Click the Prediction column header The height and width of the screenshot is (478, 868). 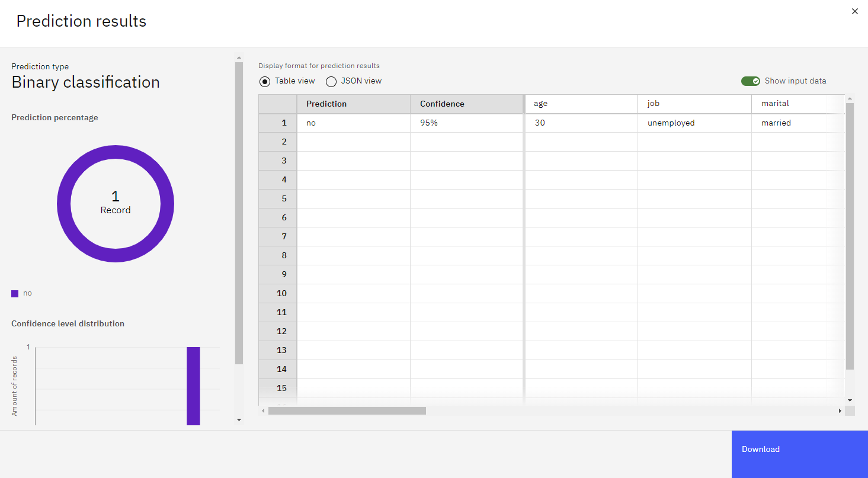coord(354,104)
